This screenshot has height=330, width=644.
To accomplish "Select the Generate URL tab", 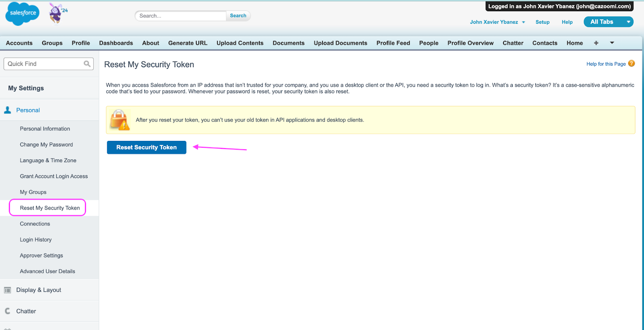I will point(188,43).
